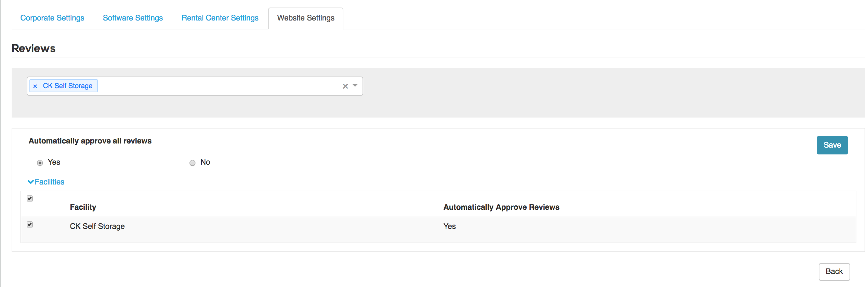Select No for automatically approve reviews
868x287 pixels.
click(193, 163)
